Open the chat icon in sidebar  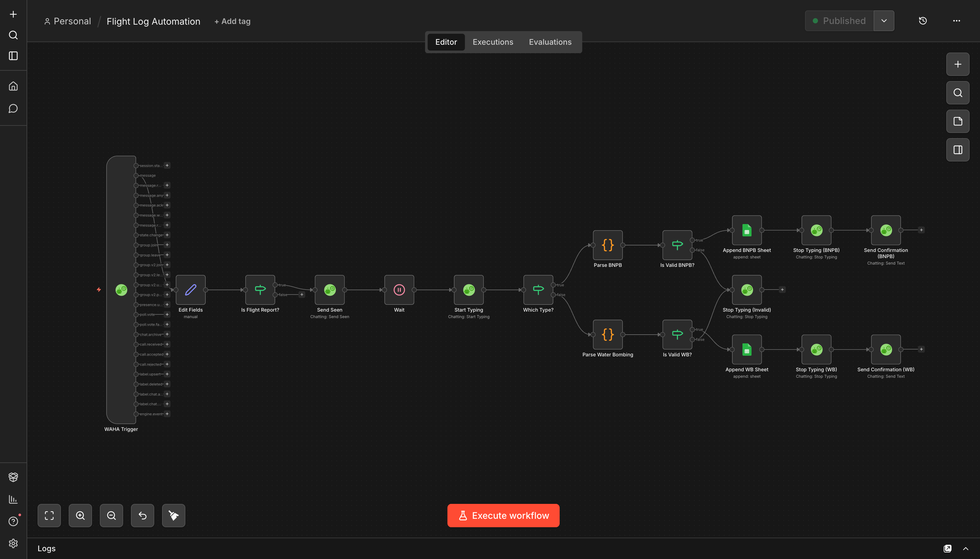click(x=13, y=109)
